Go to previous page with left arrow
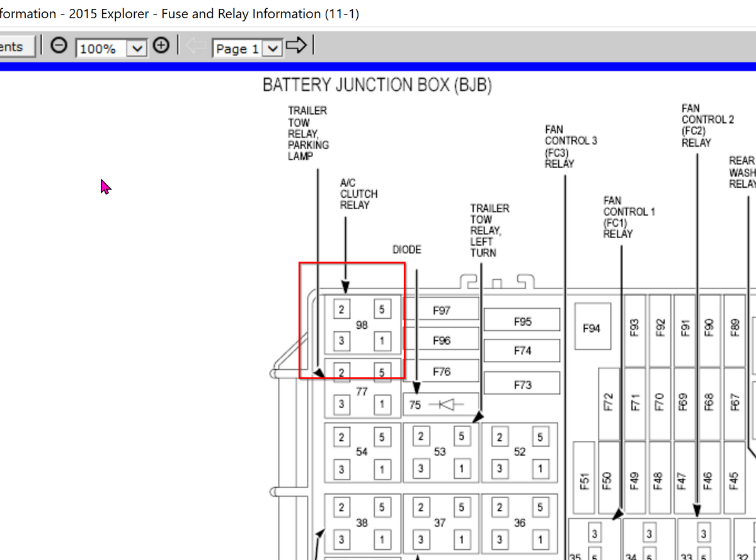The image size is (756, 560). pyautogui.click(x=197, y=46)
